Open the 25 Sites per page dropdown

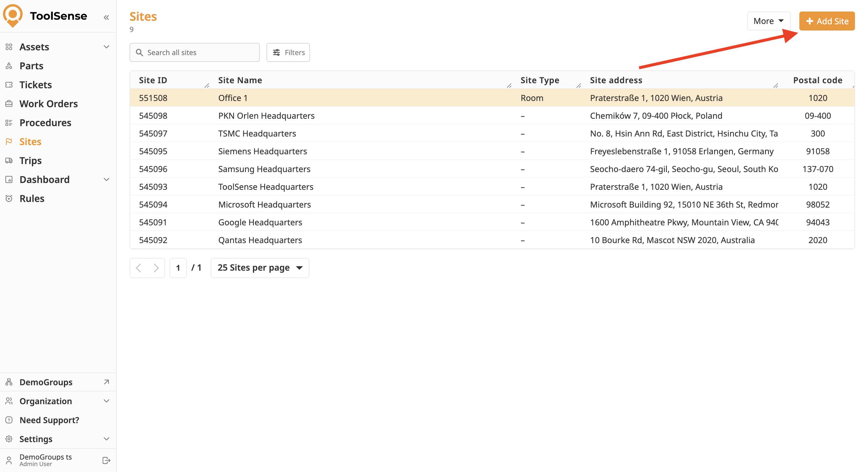click(260, 268)
